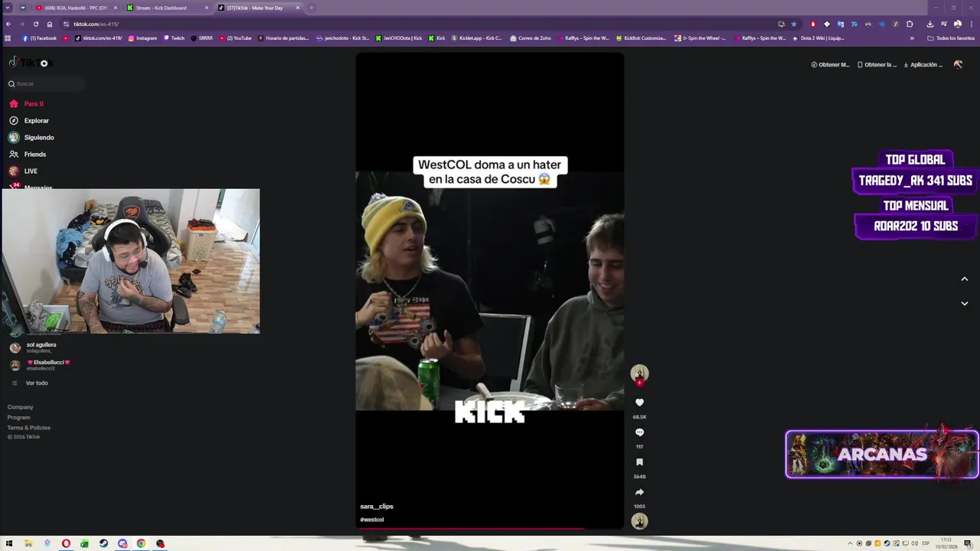
Task: Expand hidden bookmarks chevron
Action: pos(912,37)
